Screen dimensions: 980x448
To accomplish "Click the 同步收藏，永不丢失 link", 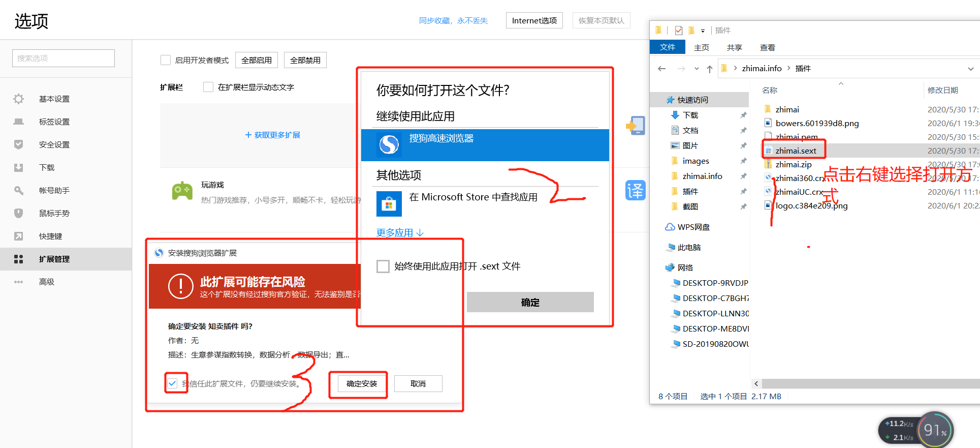I will pyautogui.click(x=453, y=20).
